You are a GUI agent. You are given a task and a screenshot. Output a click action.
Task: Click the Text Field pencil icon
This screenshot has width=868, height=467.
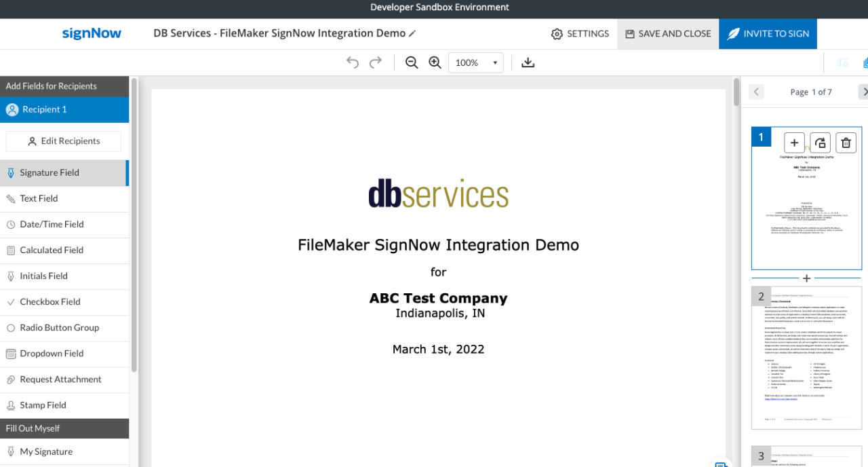click(x=11, y=198)
